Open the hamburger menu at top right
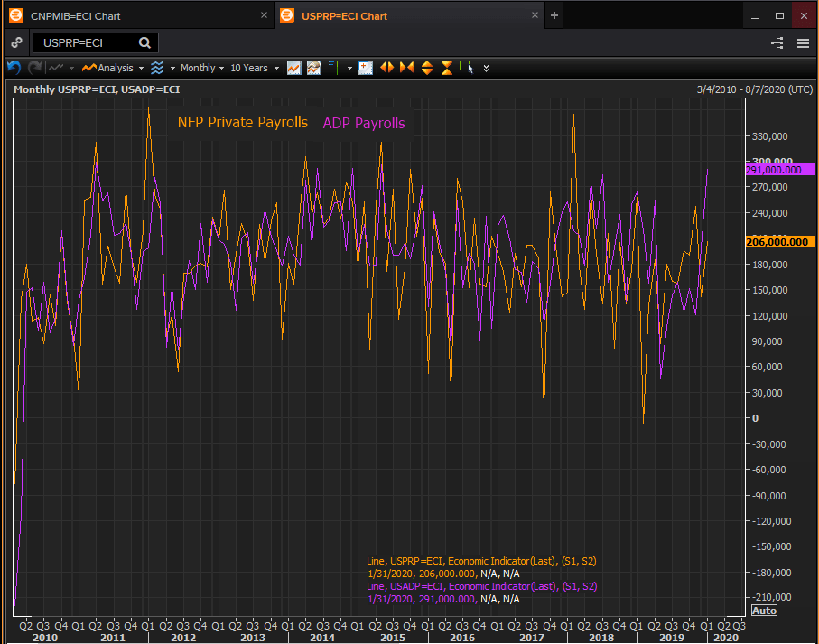This screenshot has height=644, width=819. 803,42
